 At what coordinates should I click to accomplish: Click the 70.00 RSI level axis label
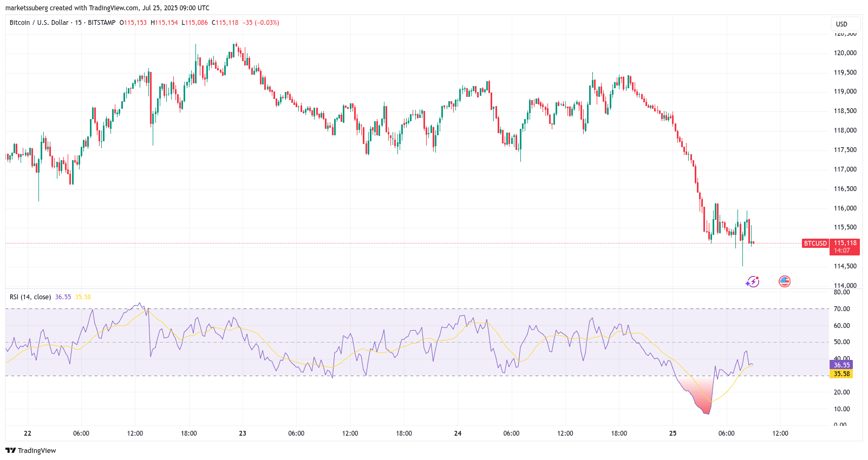coord(841,309)
